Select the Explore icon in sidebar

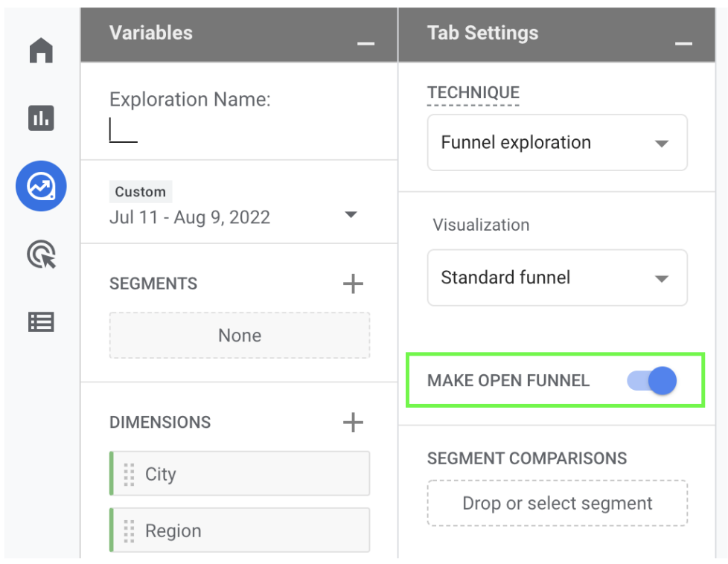pos(42,186)
